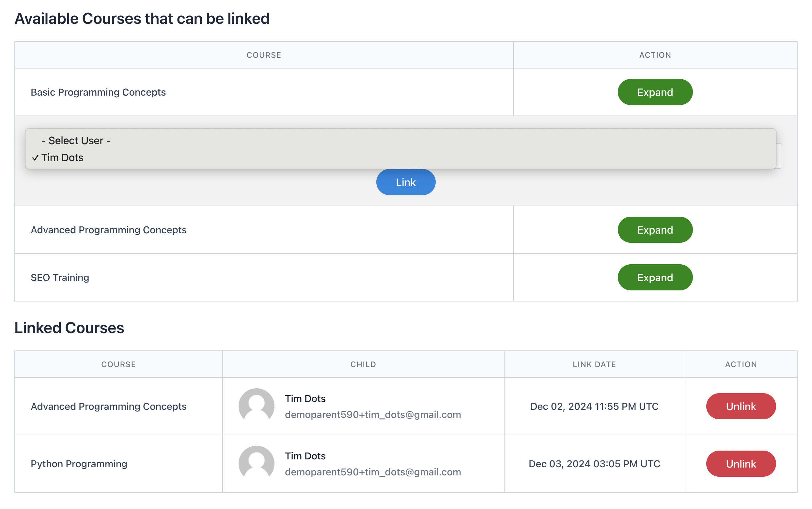Screen dimensions: 812x509
Task: Click the SEO Training course name
Action: tap(60, 277)
